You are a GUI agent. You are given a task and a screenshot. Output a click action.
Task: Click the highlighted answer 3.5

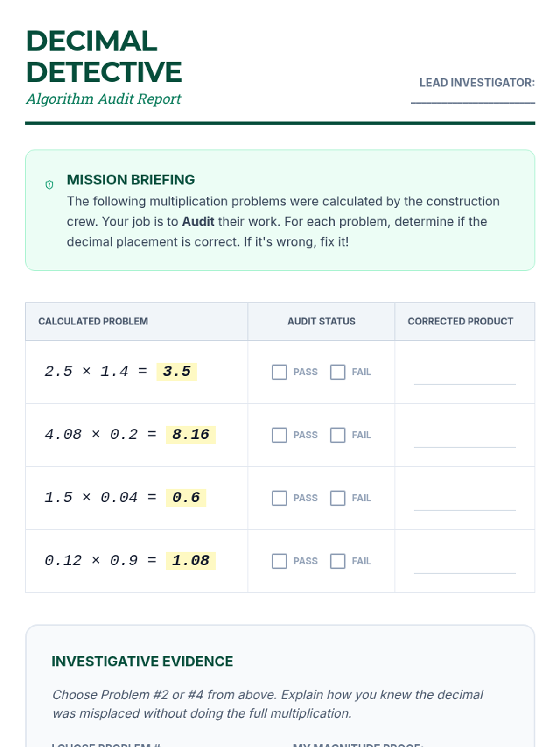point(176,372)
